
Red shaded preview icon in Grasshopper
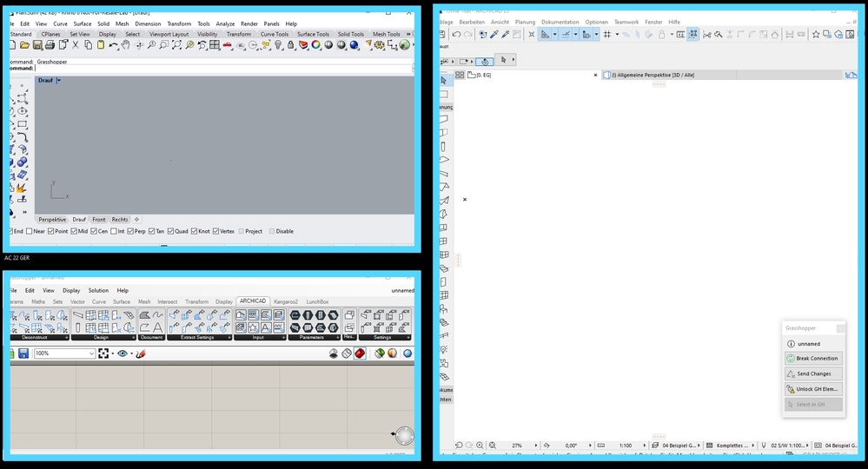point(360,353)
